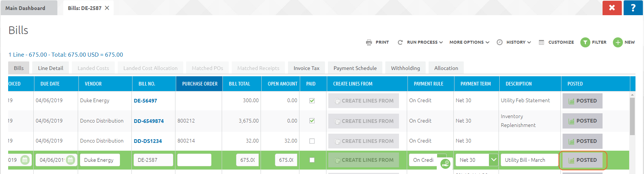This screenshot has width=644, height=174.
Task: Switch to the Line Detail tab
Action: [x=50, y=68]
